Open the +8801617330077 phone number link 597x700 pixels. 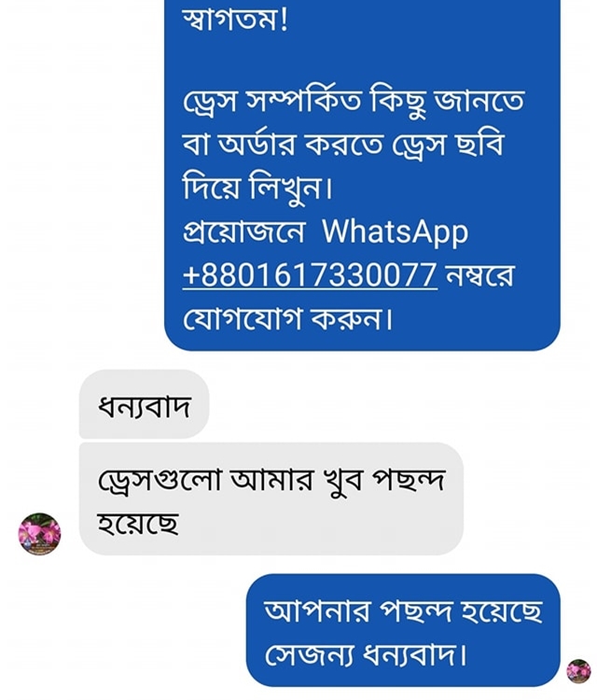pos(310,274)
